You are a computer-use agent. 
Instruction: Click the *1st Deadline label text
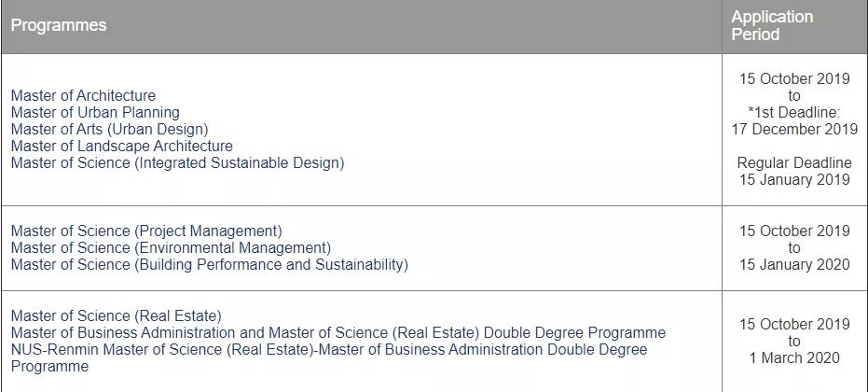794,113
